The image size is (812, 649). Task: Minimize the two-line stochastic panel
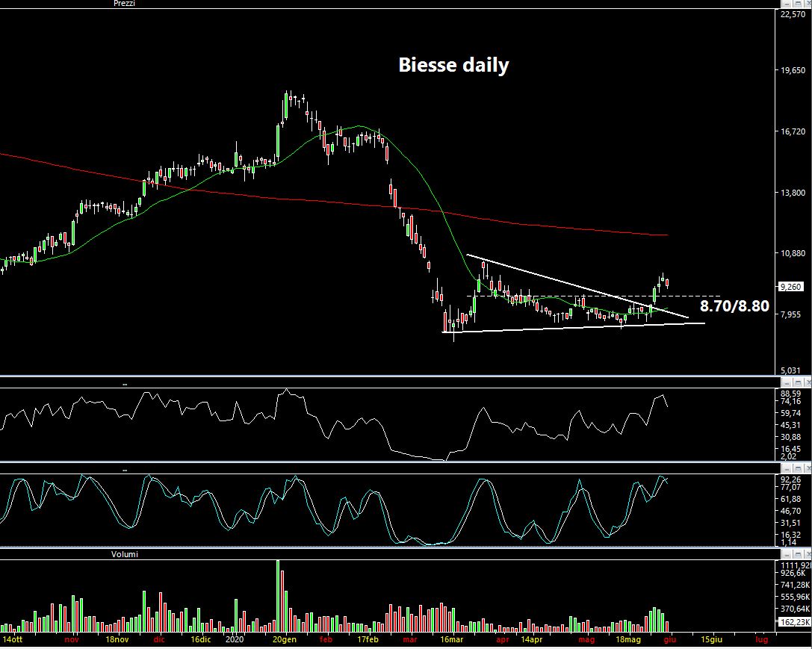tap(786, 469)
